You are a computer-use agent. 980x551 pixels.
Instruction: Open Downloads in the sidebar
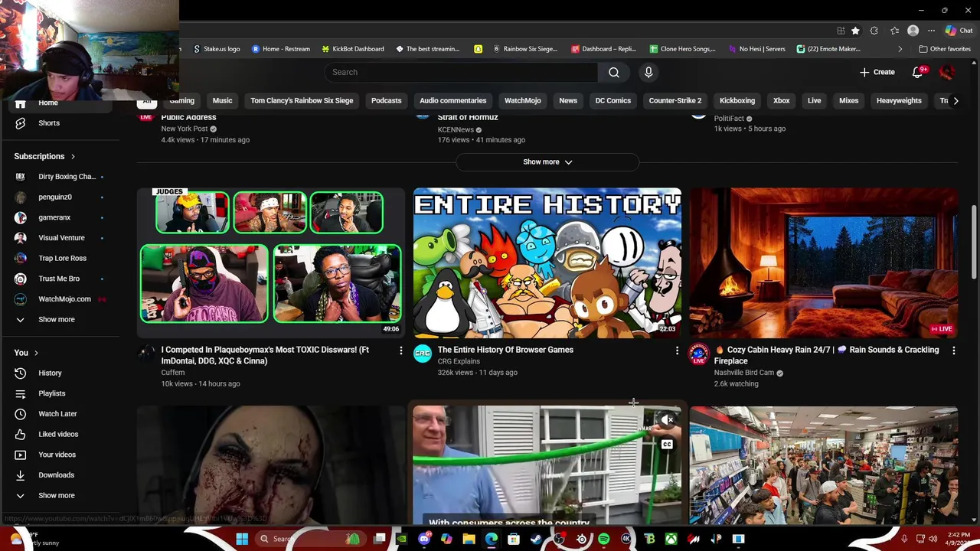click(x=56, y=475)
